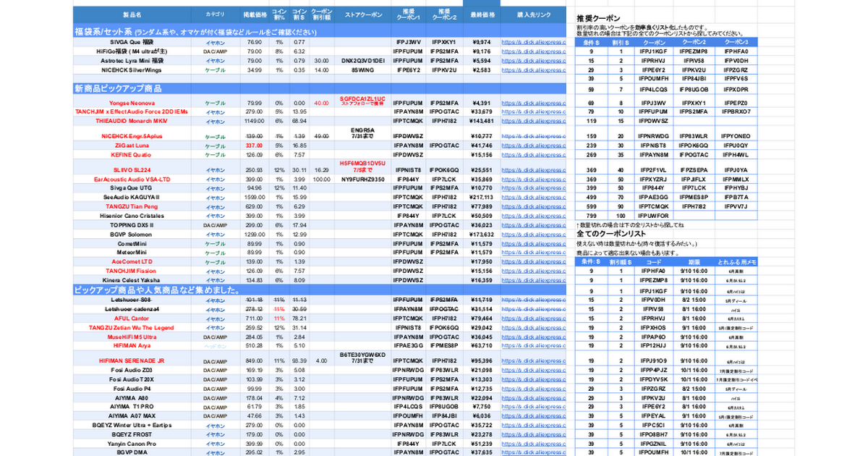Select the AceComet LTD product cell

[132, 261]
